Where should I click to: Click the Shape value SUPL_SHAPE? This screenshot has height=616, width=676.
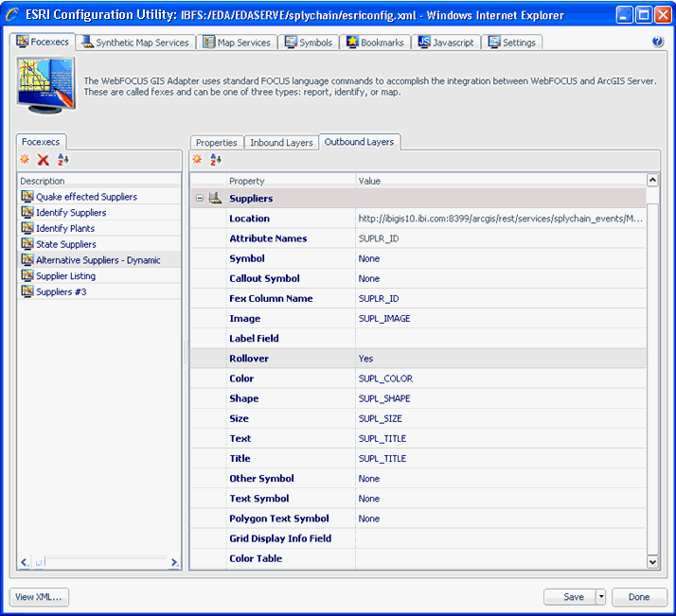384,398
